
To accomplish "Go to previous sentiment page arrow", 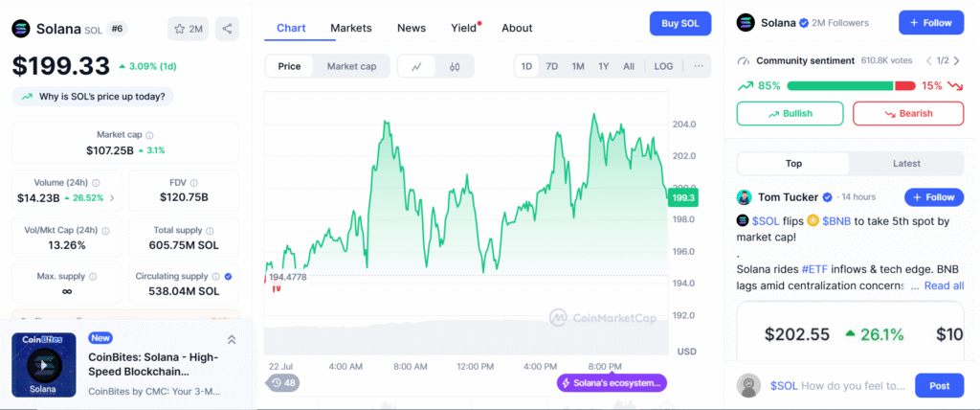I will 928,60.
